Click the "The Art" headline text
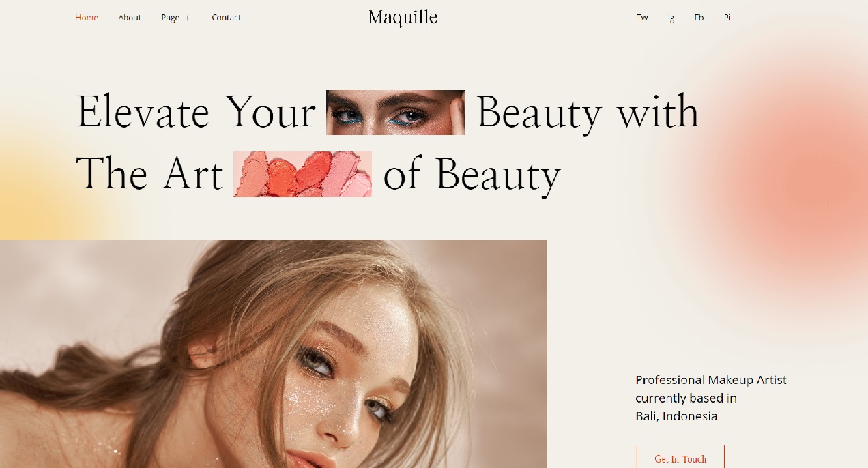Viewport: 868px width, 468px height. pyautogui.click(x=149, y=173)
